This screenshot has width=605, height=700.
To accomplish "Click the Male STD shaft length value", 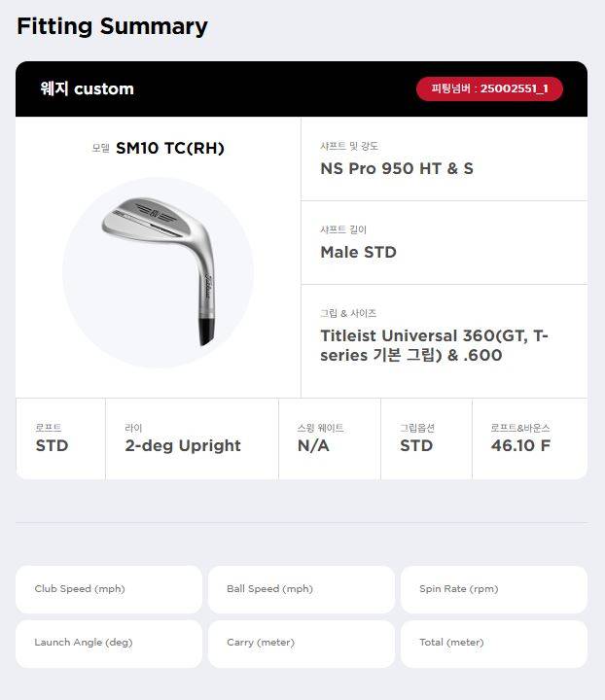I will (358, 252).
